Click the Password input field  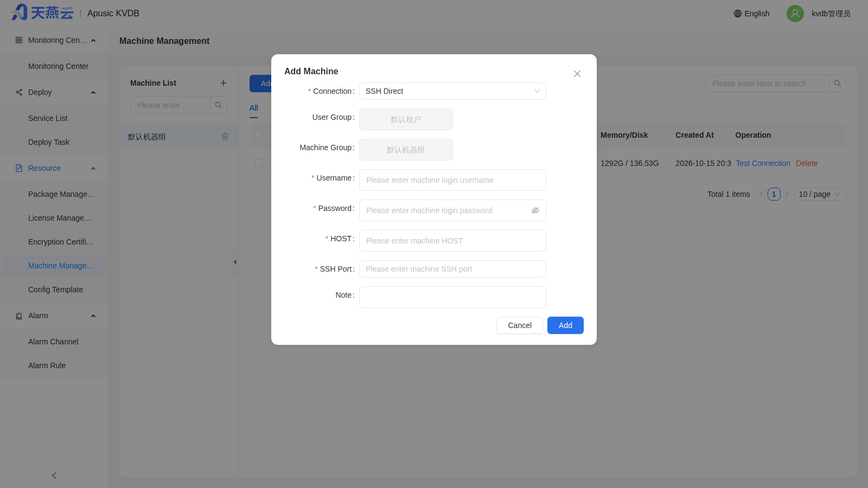(x=452, y=210)
